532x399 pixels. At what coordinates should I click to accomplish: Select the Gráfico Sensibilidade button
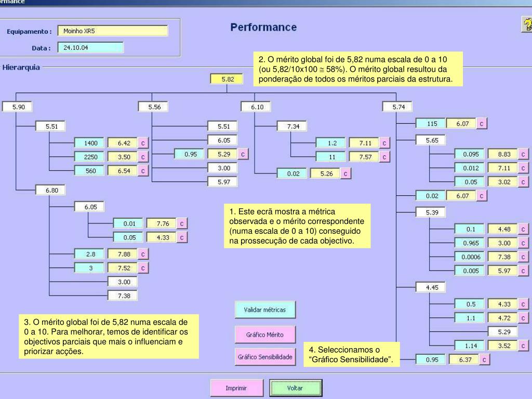pos(265,356)
